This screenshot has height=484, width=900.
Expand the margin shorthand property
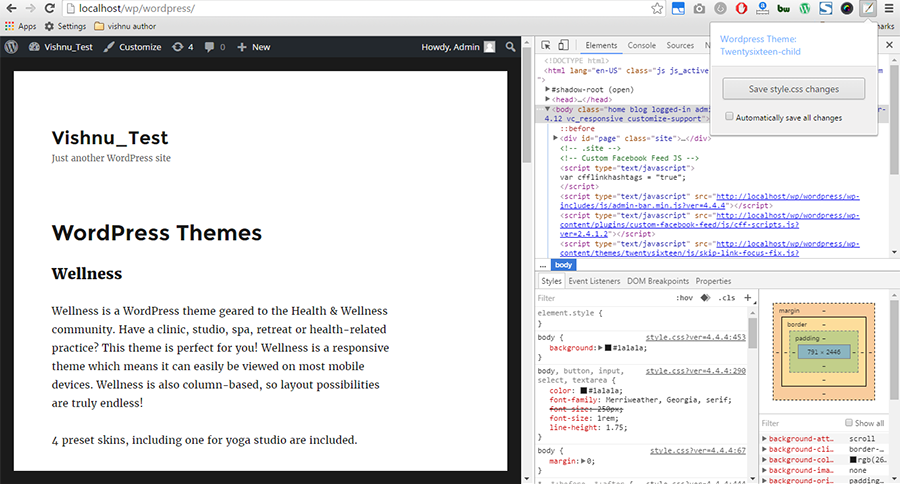pyautogui.click(x=583, y=461)
